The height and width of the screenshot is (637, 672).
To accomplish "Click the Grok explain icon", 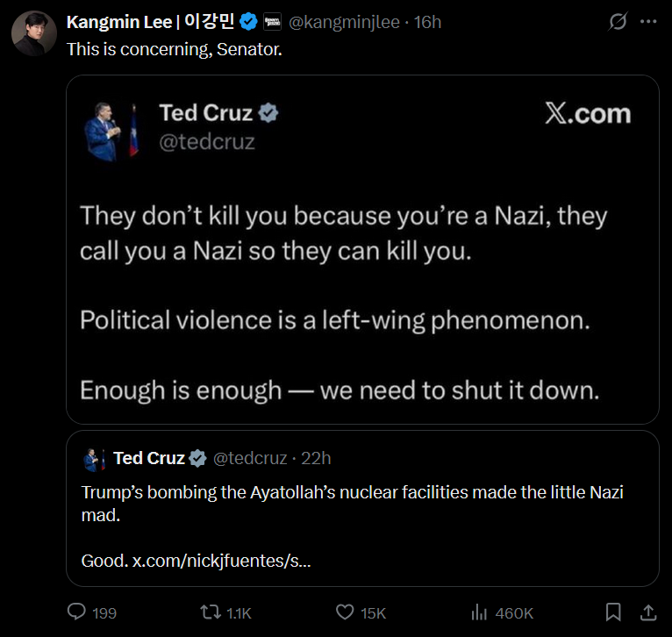I will click(618, 21).
